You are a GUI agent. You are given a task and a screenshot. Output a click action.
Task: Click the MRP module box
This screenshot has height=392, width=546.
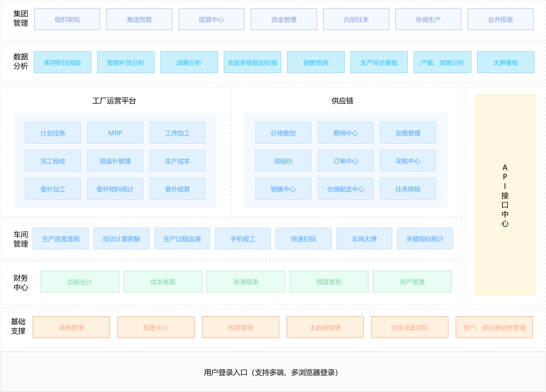[x=115, y=133]
